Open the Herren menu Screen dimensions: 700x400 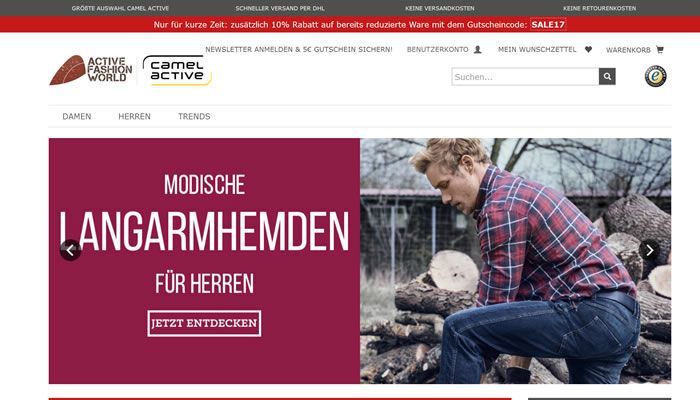(134, 117)
